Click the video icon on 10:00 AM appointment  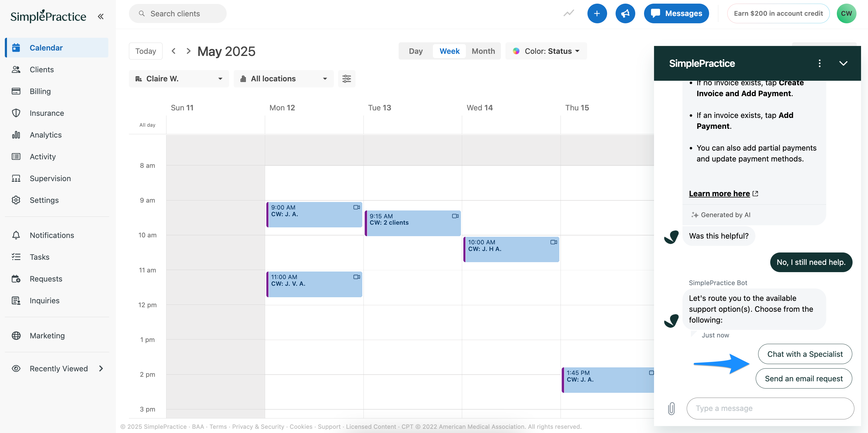pyautogui.click(x=554, y=242)
